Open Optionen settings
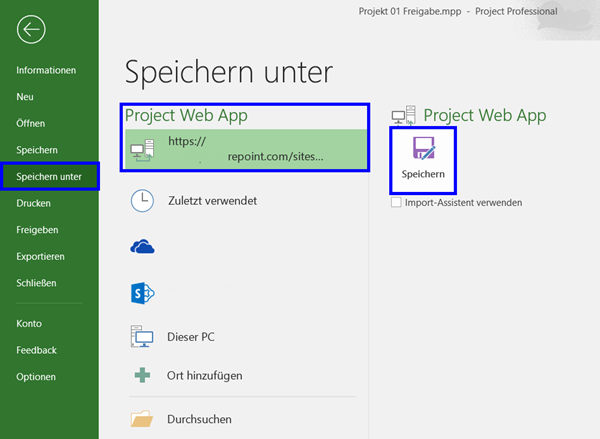 36,377
